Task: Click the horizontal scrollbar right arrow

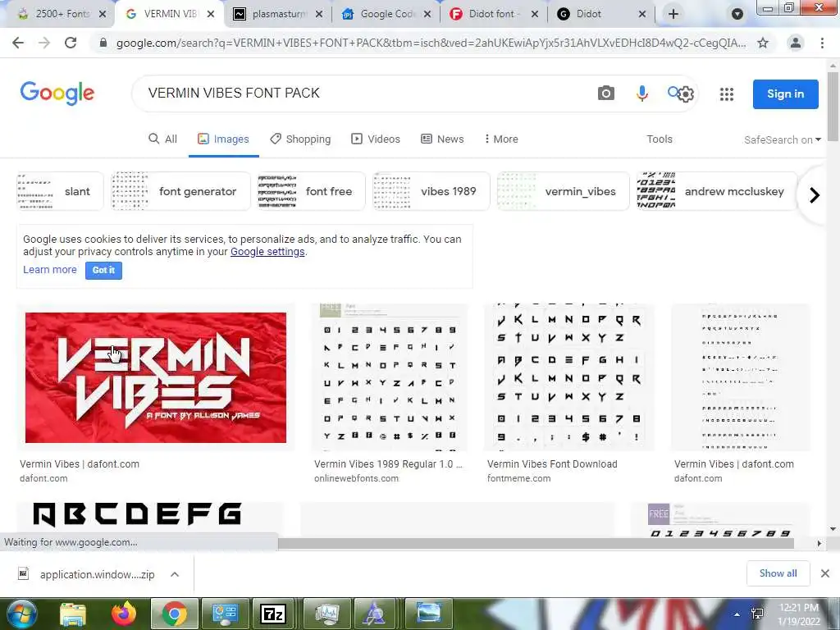Action: click(x=819, y=543)
